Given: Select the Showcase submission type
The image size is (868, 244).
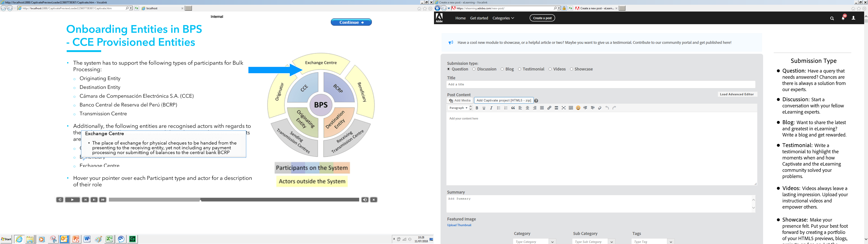Looking at the screenshot, I should [x=571, y=69].
